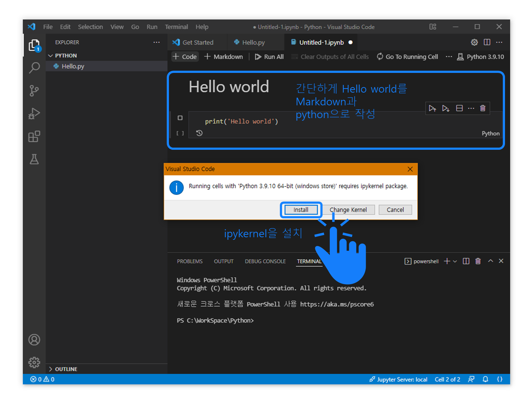Kill the terminal with trash icon
Viewport: 532px width, 410px height.
point(478,261)
